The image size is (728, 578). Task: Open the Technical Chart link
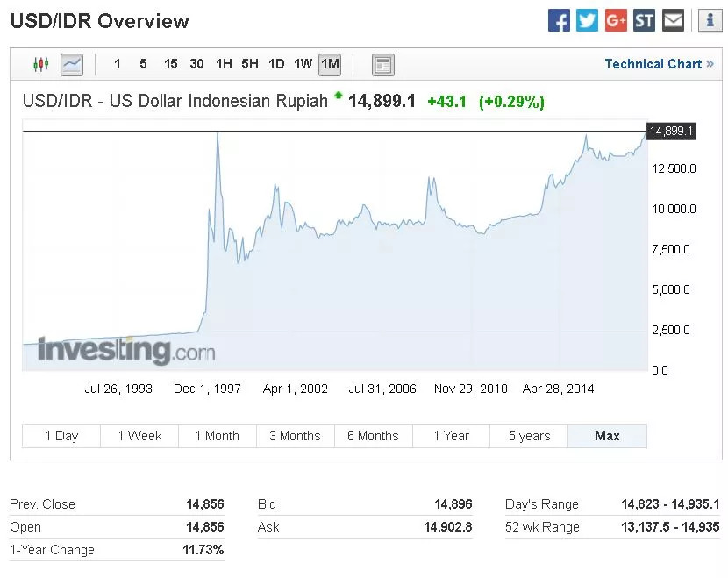(659, 64)
